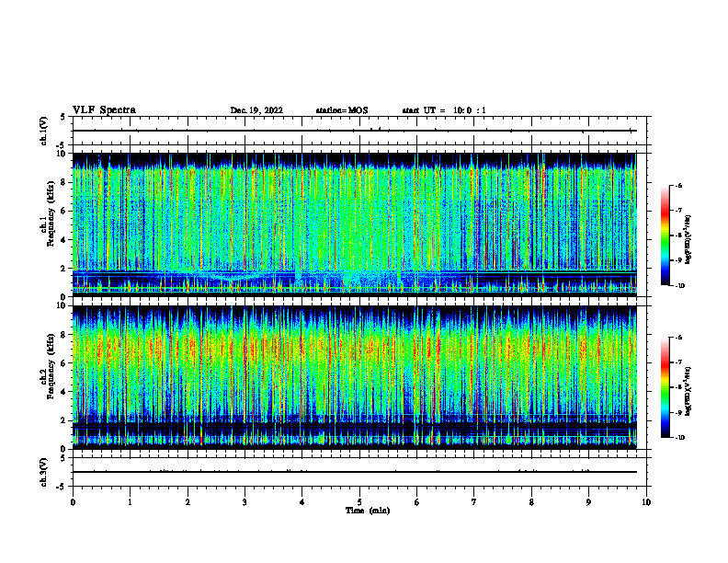Viewport: 728px width, 563px height.
Task: Click the "-10" label on ch.2 color bar
Action: click(680, 438)
